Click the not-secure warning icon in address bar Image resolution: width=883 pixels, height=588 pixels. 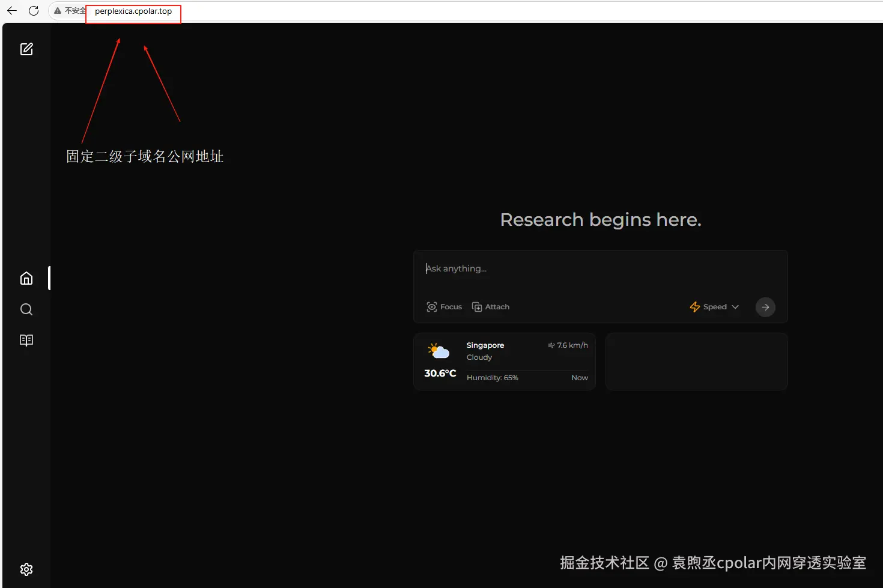[58, 11]
